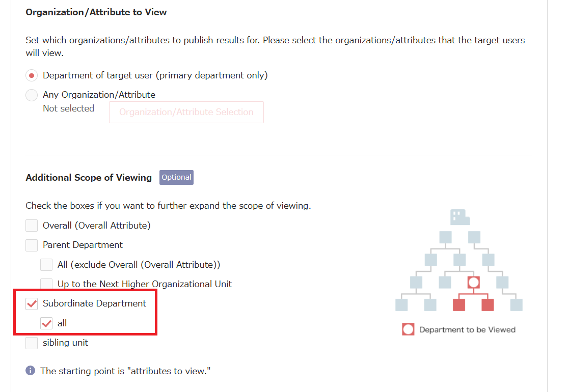The height and width of the screenshot is (392, 568).
Task: Click the red circle node in org chart
Action: (x=474, y=282)
